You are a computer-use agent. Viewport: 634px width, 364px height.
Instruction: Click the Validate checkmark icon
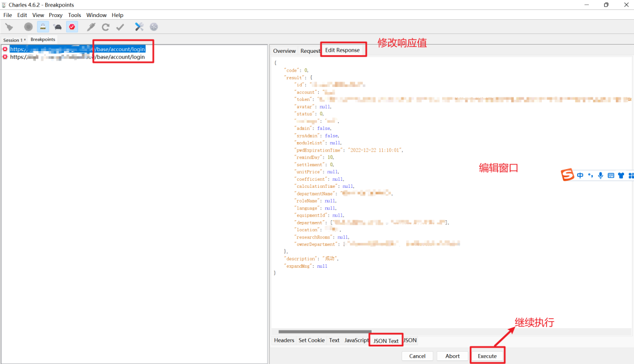coord(120,27)
